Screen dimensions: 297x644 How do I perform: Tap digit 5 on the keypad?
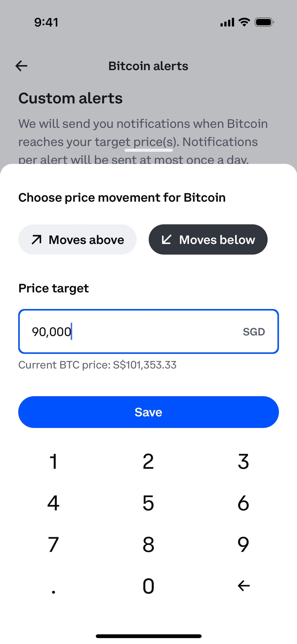148,503
